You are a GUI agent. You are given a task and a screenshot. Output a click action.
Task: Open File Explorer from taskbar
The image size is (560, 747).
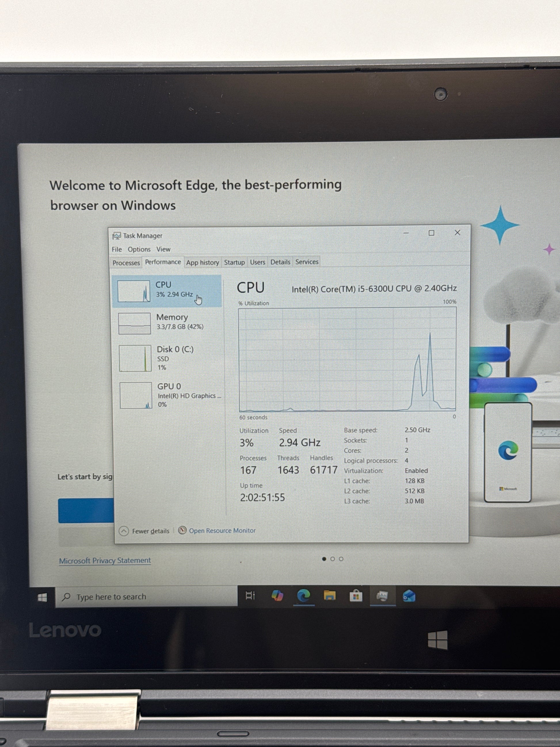329,596
